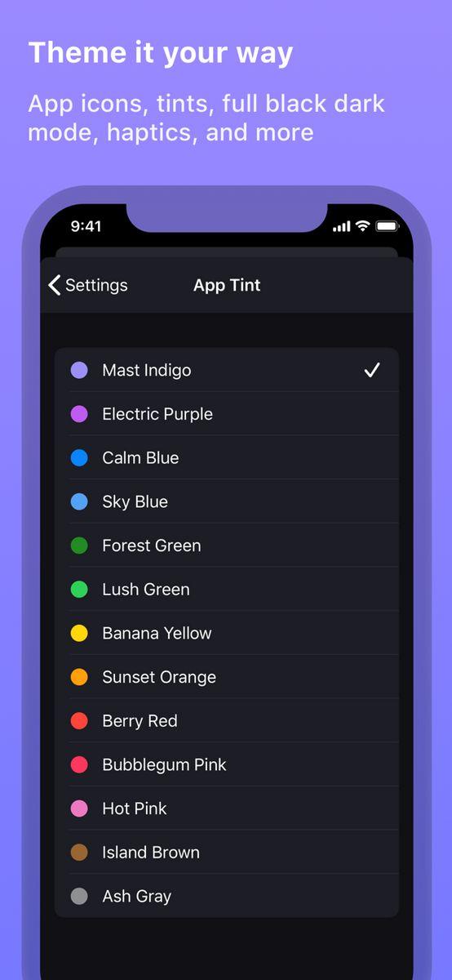This screenshot has width=452, height=980.
Task: Choose Calm Blue as the app tint
Action: coord(227,458)
